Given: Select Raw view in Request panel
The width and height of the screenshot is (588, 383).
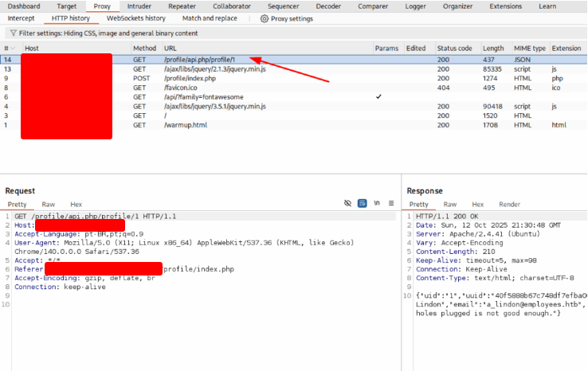Looking at the screenshot, I should (49, 205).
